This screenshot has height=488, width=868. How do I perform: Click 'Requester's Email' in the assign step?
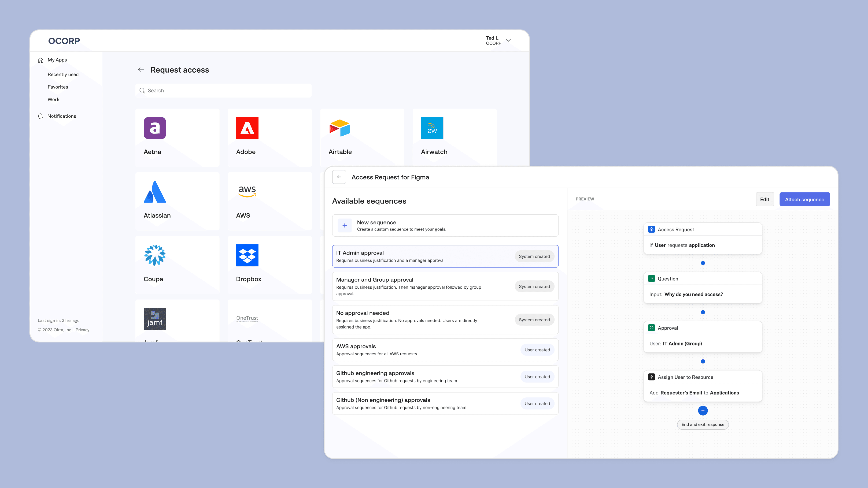(x=681, y=393)
